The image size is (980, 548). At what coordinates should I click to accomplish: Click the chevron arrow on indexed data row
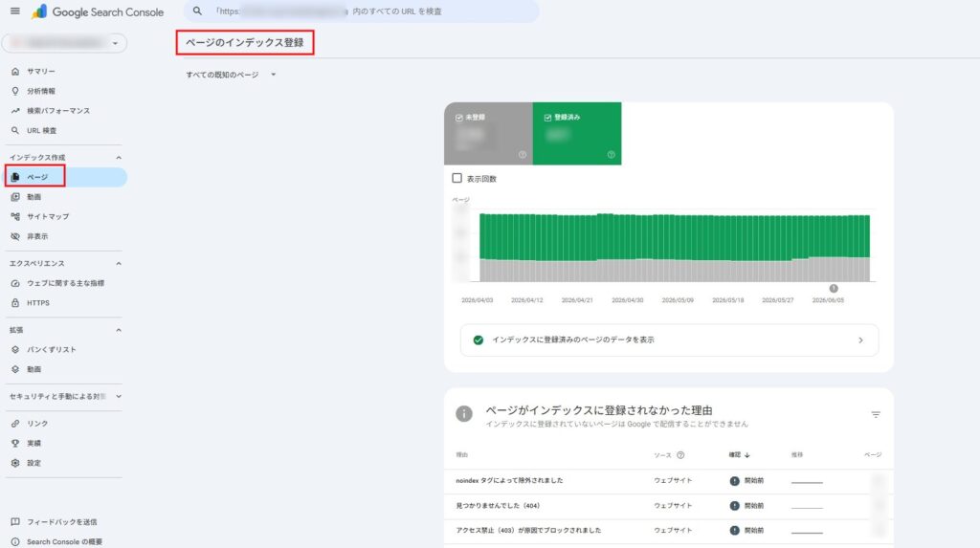point(860,340)
